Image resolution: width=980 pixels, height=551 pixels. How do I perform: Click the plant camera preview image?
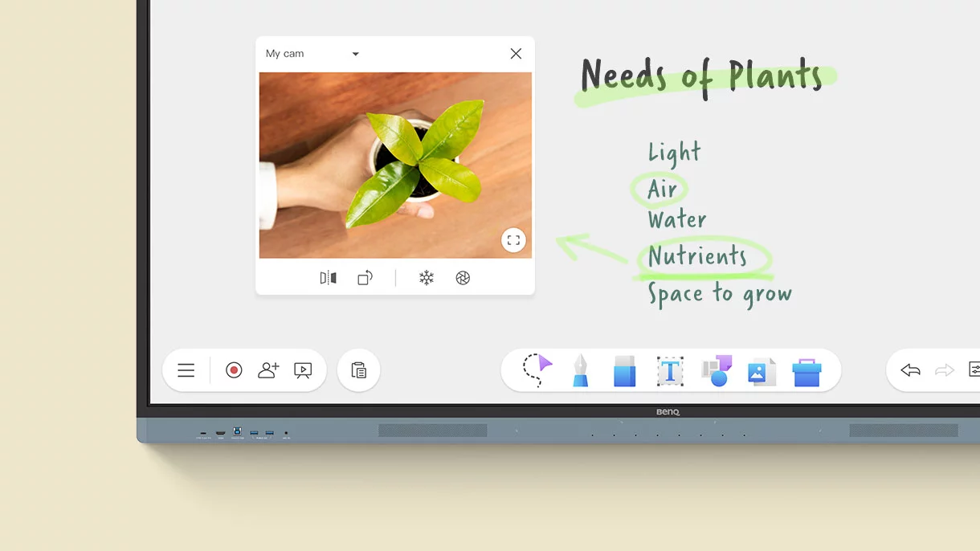point(395,165)
